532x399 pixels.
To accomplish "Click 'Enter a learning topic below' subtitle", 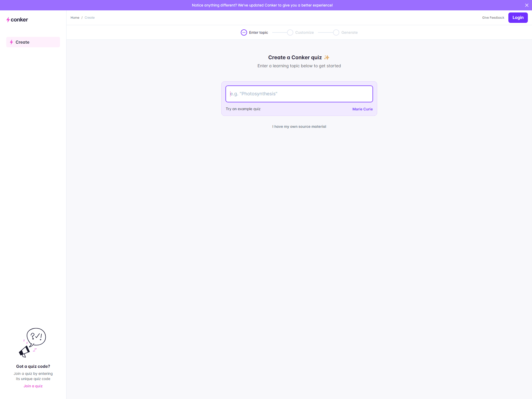I will (299, 66).
